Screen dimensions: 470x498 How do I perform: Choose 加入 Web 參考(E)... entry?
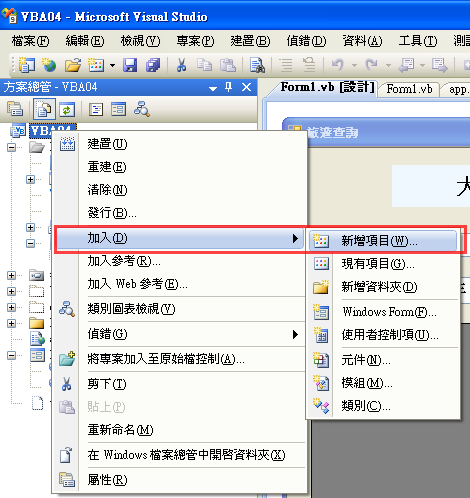(180, 284)
